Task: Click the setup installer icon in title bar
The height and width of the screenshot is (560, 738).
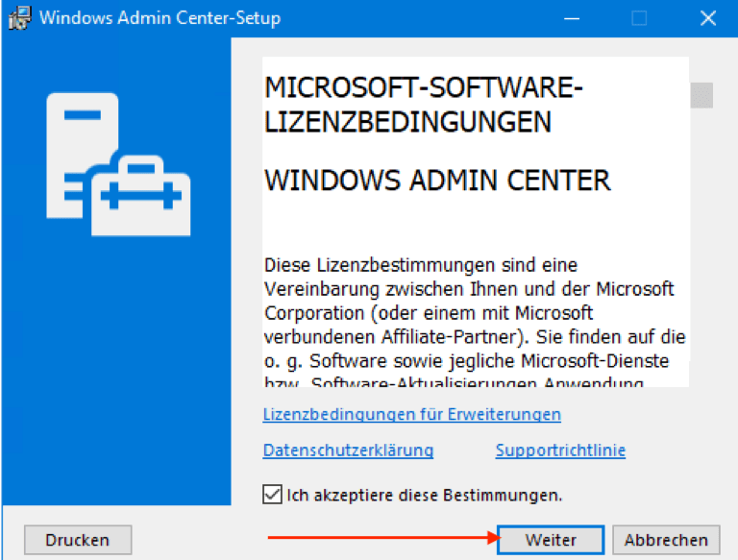Action: pyautogui.click(x=20, y=18)
